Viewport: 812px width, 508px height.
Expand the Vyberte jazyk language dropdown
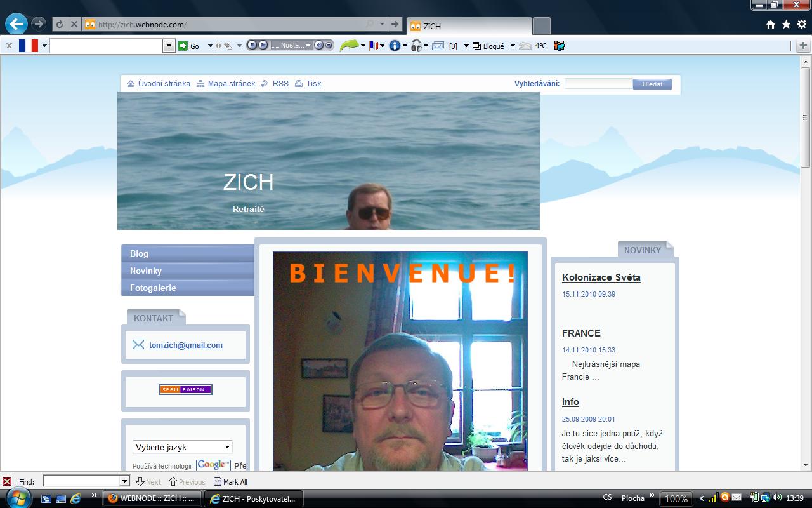[227, 447]
